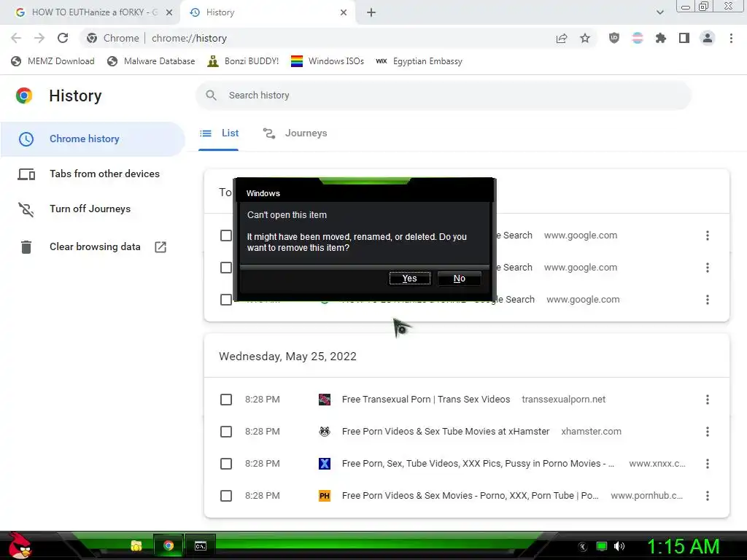
Task: Open the Egyptian Embassy bookmark
Action: (419, 61)
